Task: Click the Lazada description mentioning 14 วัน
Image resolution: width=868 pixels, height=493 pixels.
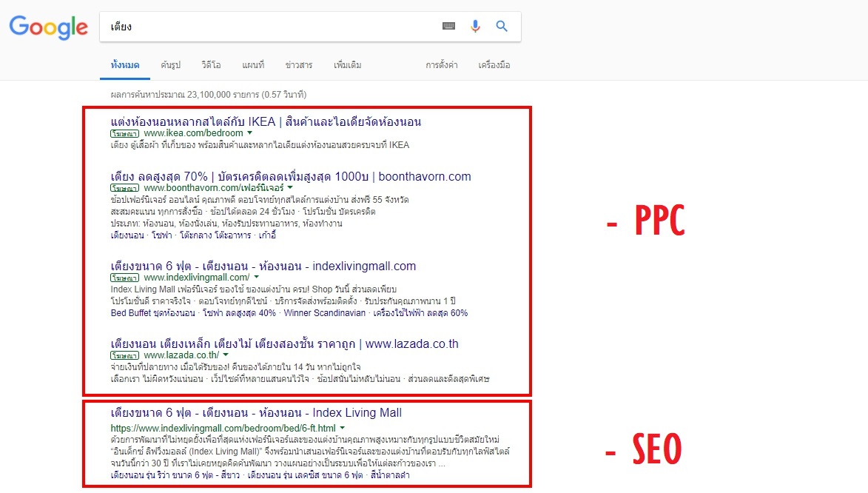Action: tap(236, 366)
